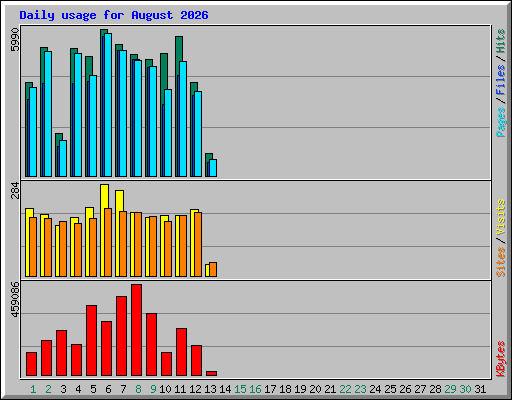
Task: Click the orange Sites bar for day 13
Action: (x=213, y=269)
